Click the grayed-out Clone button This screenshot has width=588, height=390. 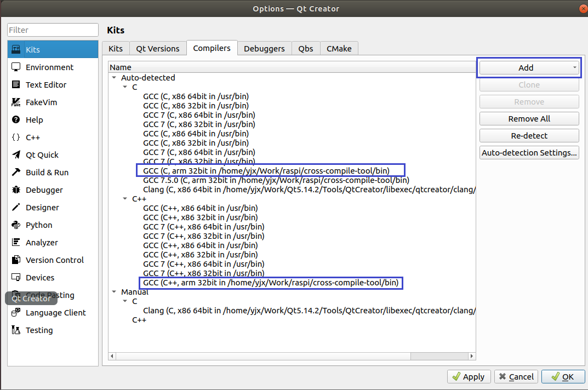529,85
